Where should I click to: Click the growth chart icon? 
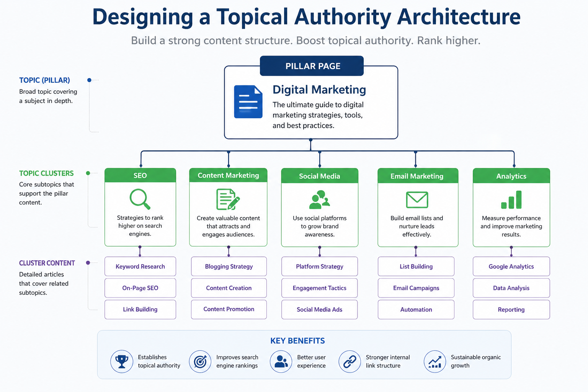click(435, 361)
